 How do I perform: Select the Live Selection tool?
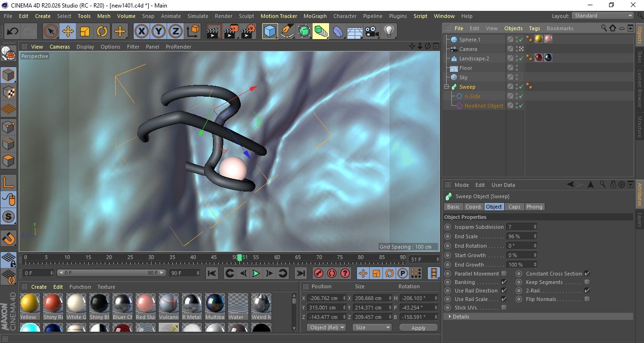click(51, 32)
